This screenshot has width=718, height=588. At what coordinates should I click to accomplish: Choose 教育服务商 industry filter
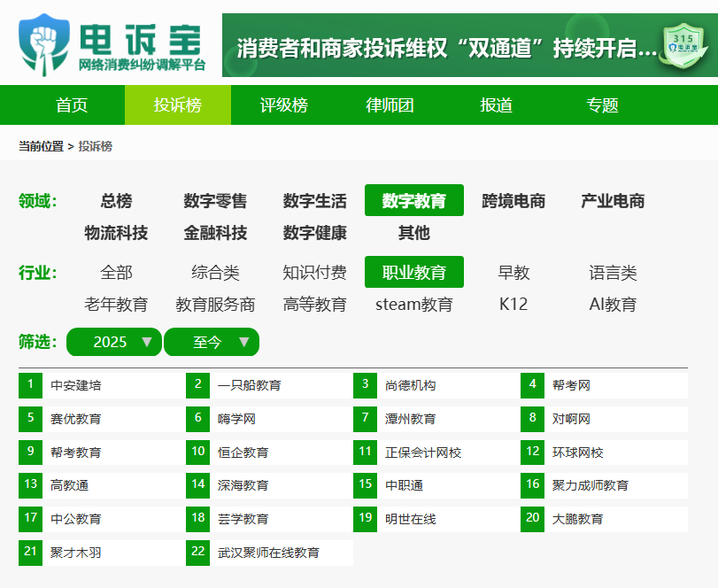[215, 304]
